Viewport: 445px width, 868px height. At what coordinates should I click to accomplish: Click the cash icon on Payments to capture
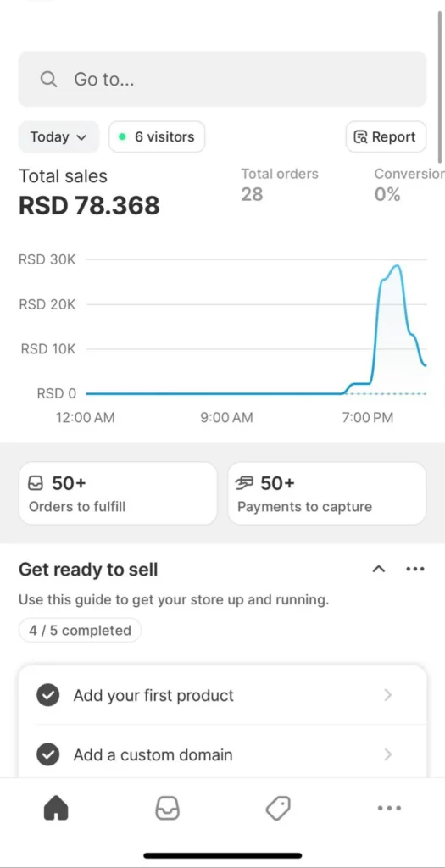point(245,484)
